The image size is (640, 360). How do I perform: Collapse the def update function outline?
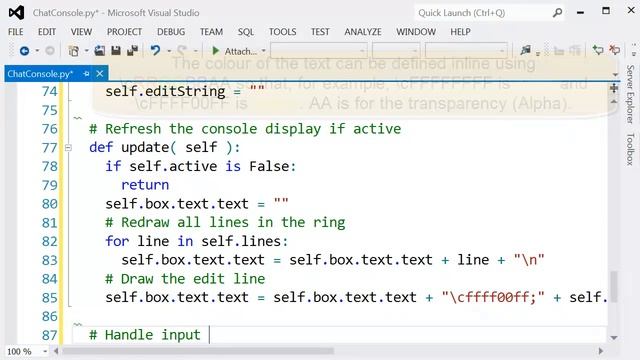coord(68,148)
